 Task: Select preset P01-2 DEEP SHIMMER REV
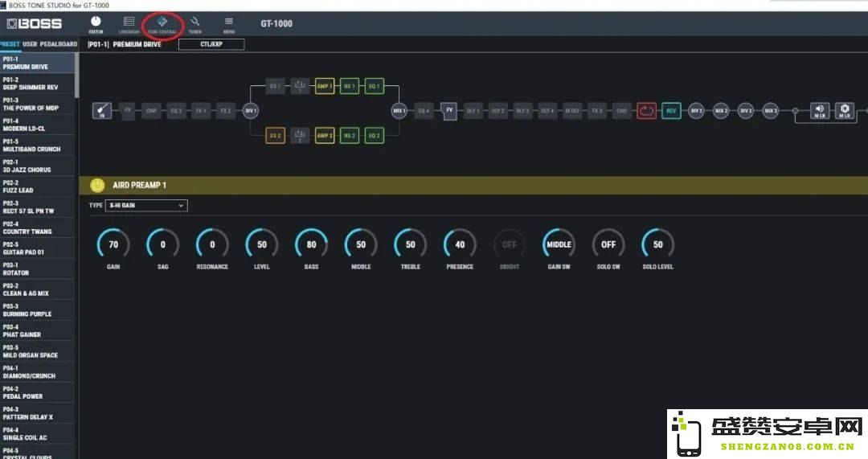(x=37, y=84)
